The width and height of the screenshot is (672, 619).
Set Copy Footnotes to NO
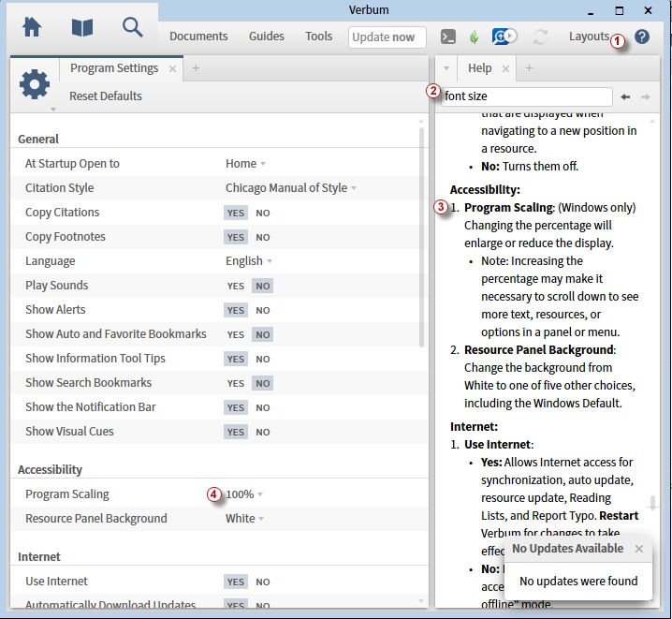pos(263,238)
